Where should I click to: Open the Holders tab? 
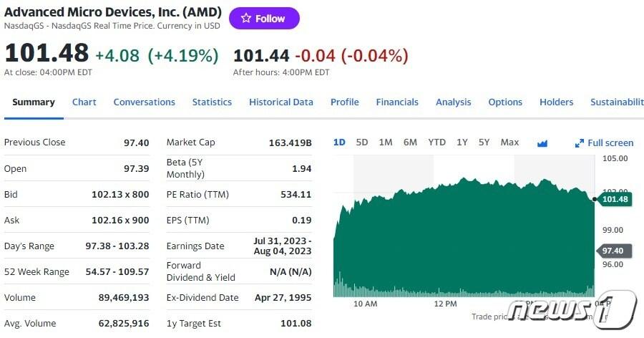point(556,102)
